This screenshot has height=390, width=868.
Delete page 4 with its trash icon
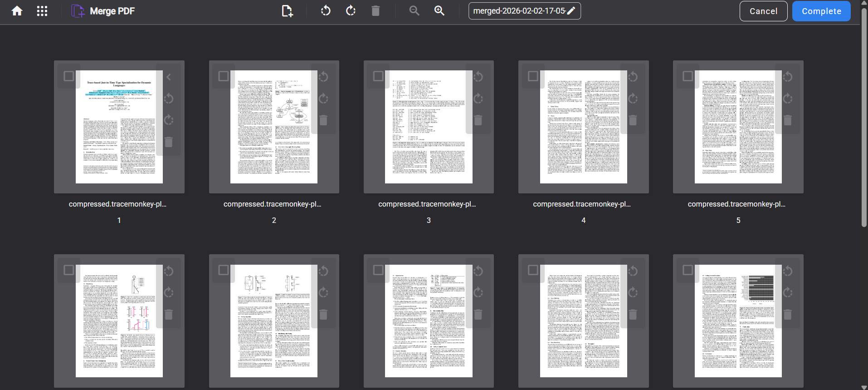click(633, 120)
